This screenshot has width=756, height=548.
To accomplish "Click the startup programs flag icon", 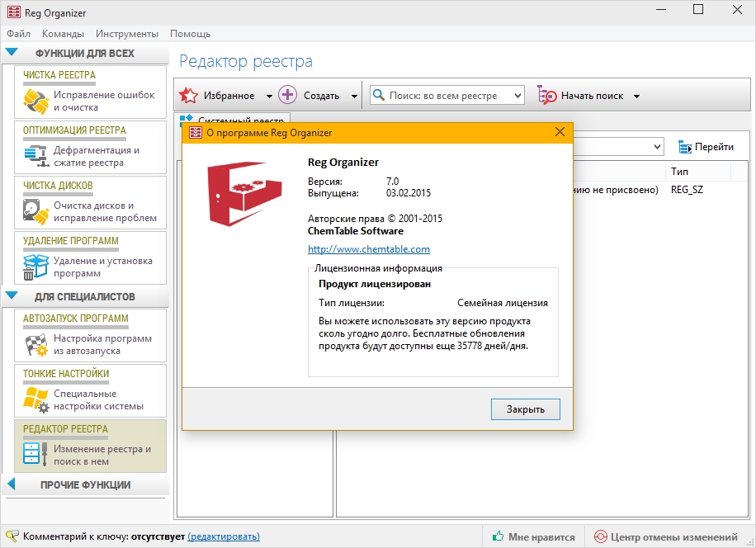I will [35, 345].
